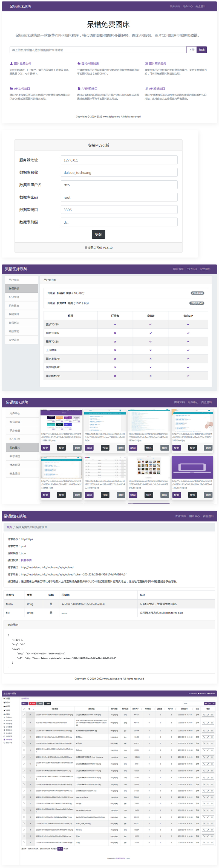
Task: Open the rows-per-page 50 dropdown
Action: coord(60,849)
